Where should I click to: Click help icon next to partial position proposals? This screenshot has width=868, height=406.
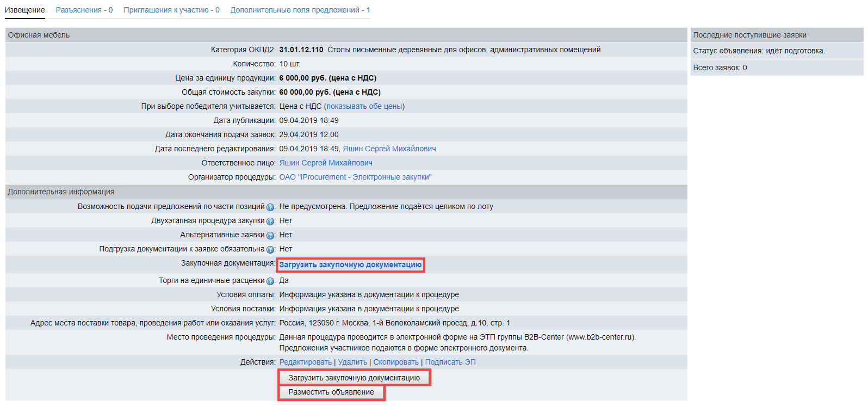coord(270,207)
